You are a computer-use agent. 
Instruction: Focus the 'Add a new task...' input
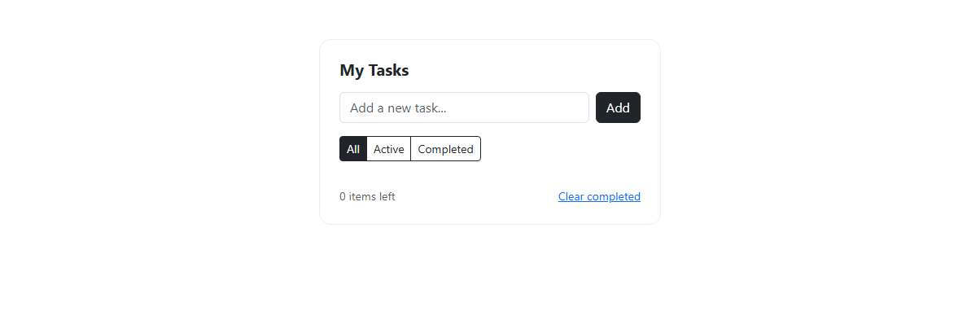coord(464,108)
